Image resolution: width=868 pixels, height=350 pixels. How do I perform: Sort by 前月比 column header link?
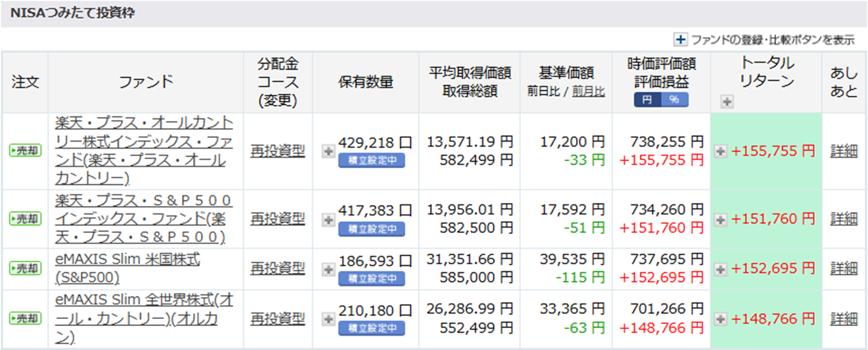pos(588,91)
